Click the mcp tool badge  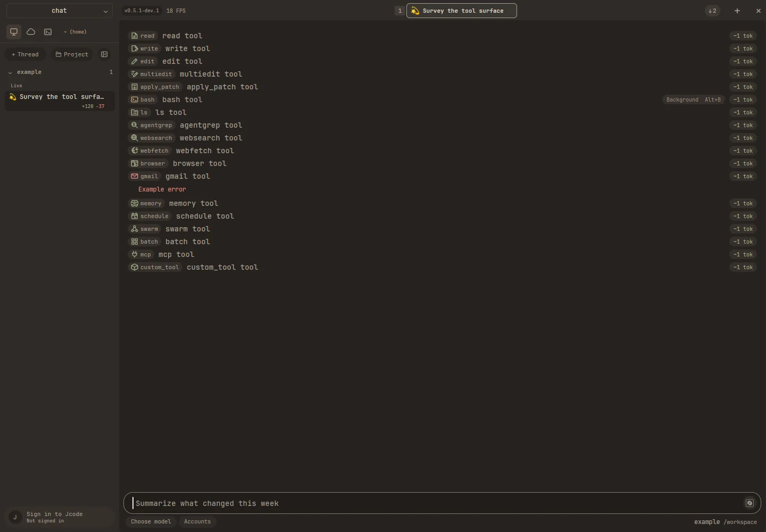(x=141, y=254)
